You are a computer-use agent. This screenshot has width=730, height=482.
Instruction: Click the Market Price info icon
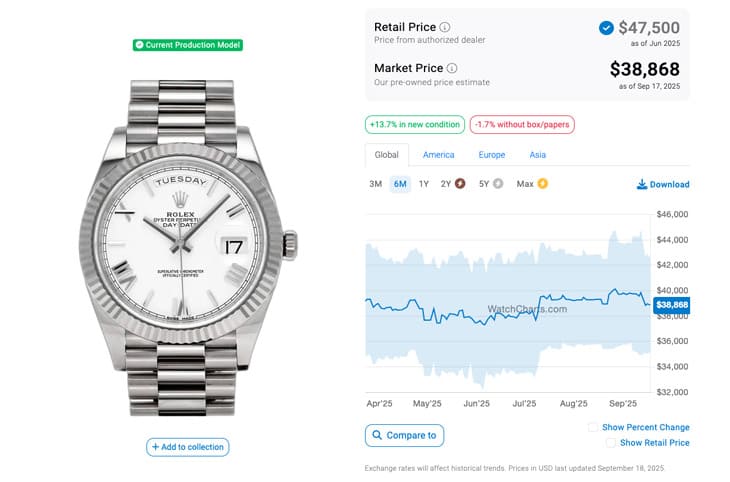tap(452, 68)
